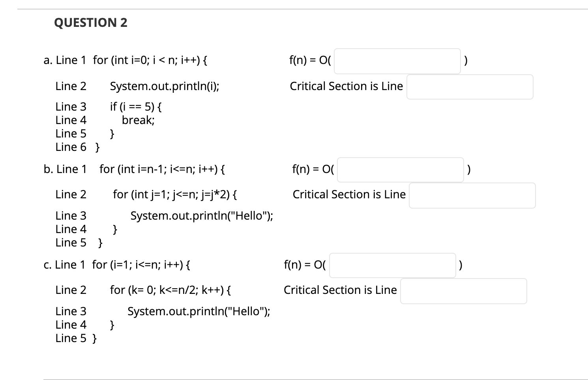This screenshot has height=380, width=588.
Task: Click the label Critical Section is Line for part a
Action: point(346,86)
